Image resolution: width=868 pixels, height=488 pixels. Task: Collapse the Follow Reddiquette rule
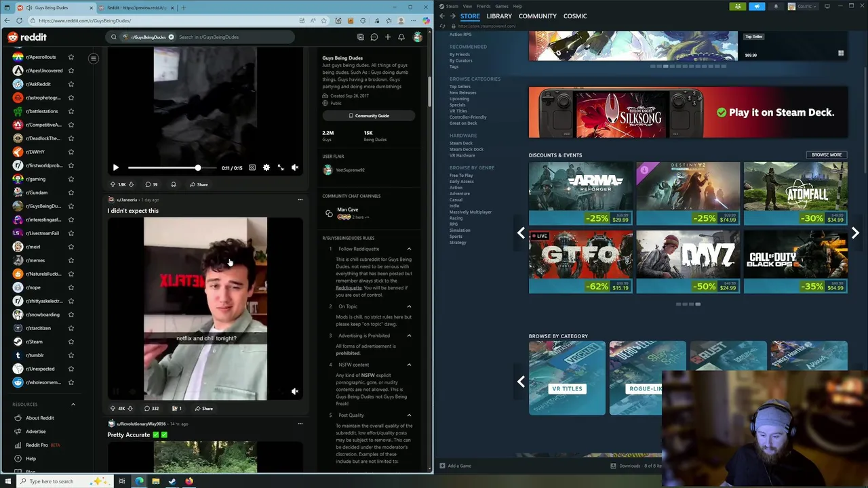click(409, 249)
